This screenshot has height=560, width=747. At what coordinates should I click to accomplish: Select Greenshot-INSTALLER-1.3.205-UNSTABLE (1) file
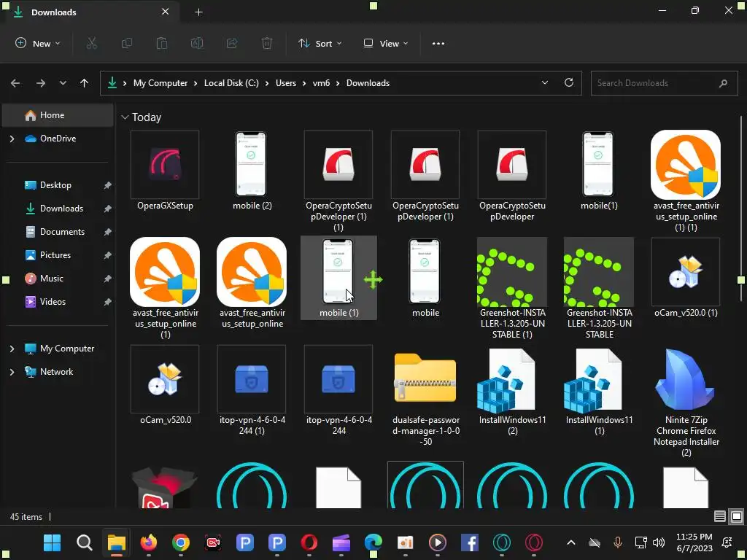(x=512, y=288)
